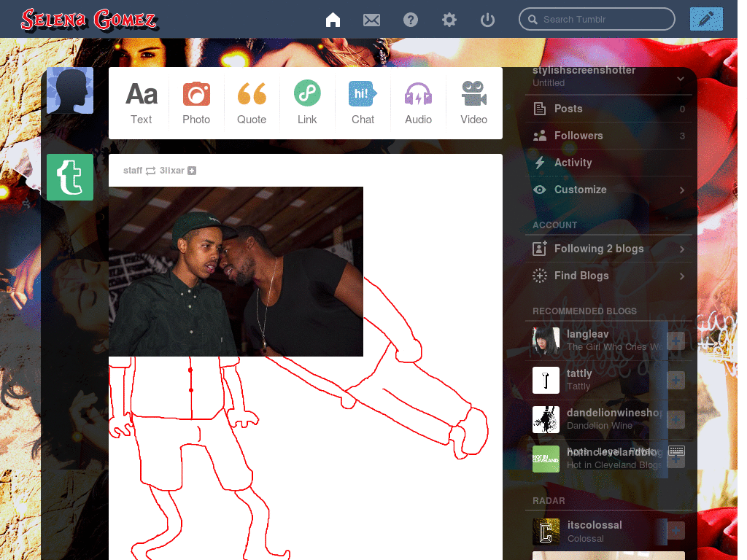Follow the langleav recommended blog
Screen dimensions: 747x560
pyautogui.click(x=676, y=341)
